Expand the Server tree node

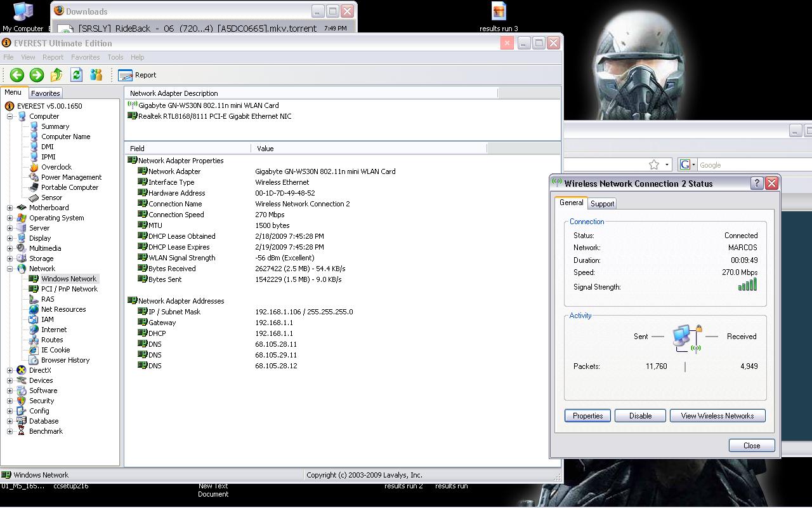(10, 228)
